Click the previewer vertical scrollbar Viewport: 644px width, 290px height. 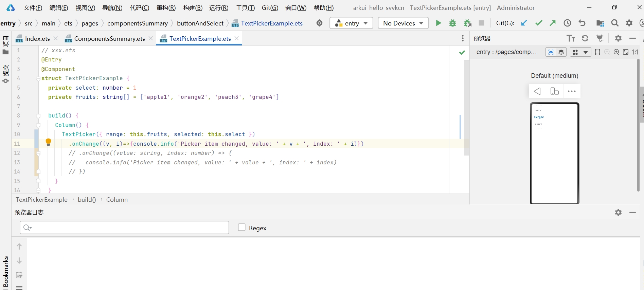pos(638,125)
